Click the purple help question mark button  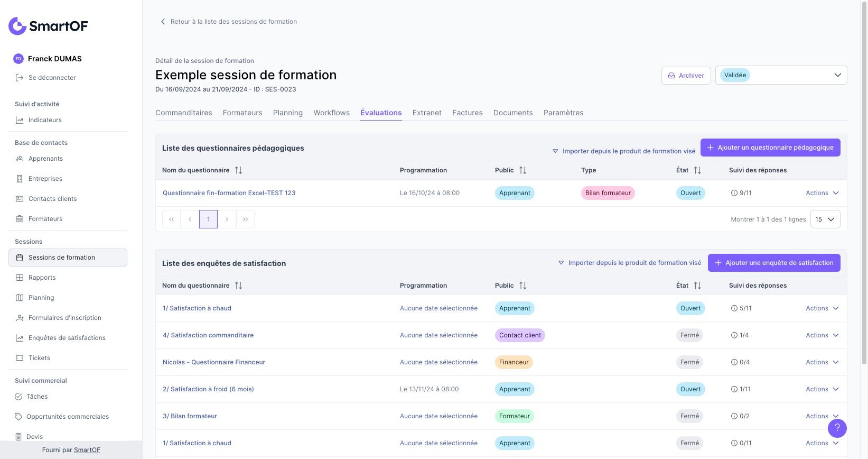click(837, 428)
